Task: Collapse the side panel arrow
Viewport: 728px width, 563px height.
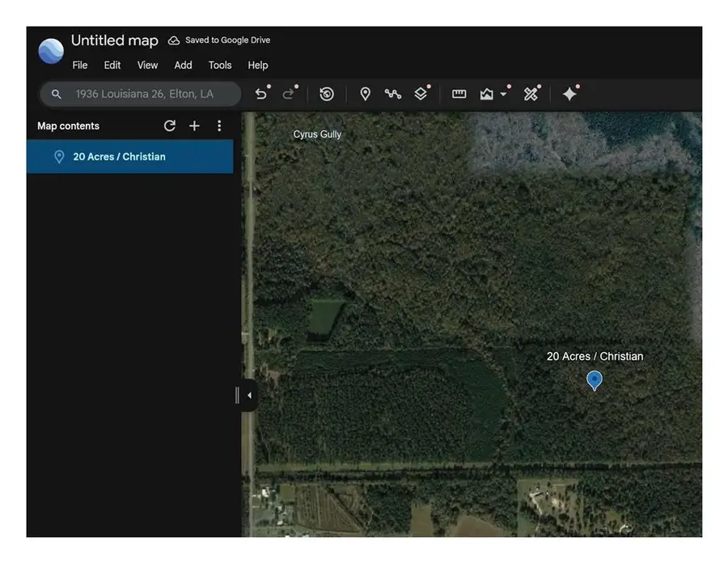Action: pyautogui.click(x=249, y=396)
